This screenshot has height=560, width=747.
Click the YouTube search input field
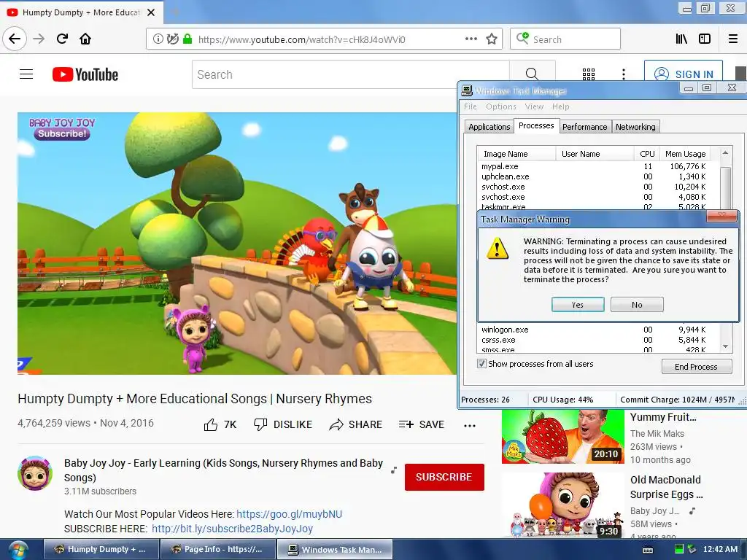pos(351,74)
